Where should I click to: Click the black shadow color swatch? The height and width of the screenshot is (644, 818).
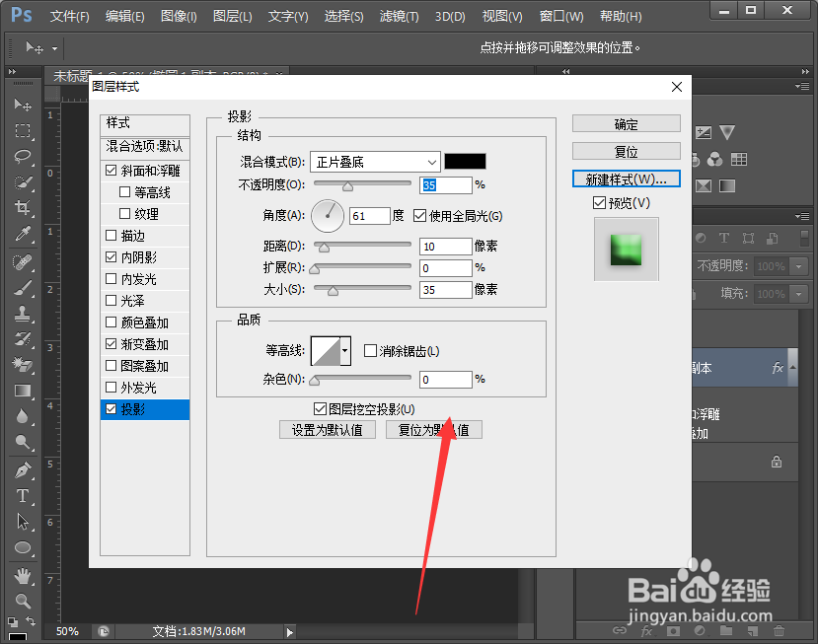pos(465,162)
